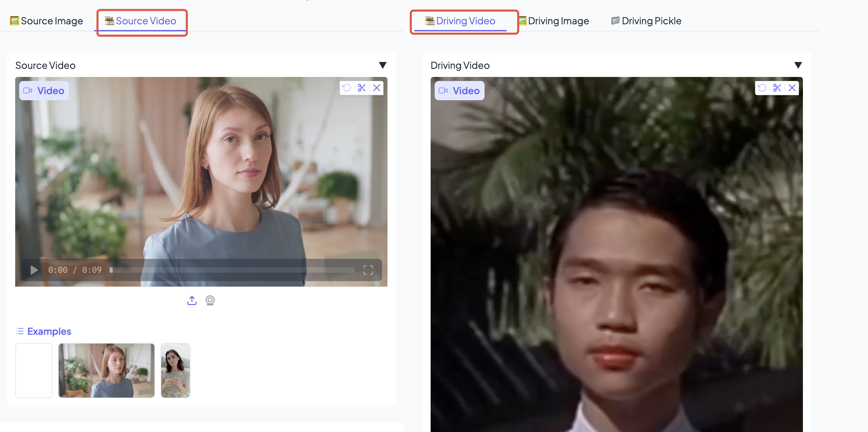This screenshot has height=432, width=868.
Task: Choose the red-haired woman example thumbnail
Action: click(x=107, y=371)
